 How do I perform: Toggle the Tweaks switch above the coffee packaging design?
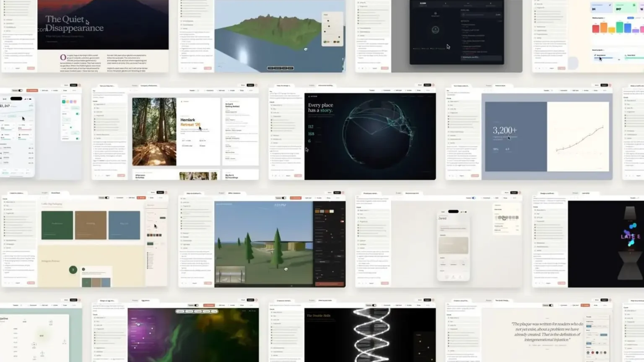point(106,198)
